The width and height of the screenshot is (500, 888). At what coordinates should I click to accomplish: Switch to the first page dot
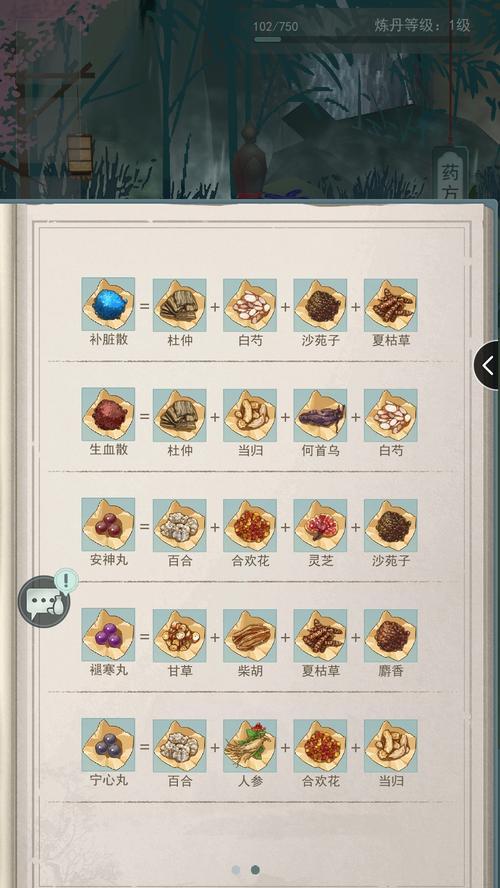coord(236,869)
